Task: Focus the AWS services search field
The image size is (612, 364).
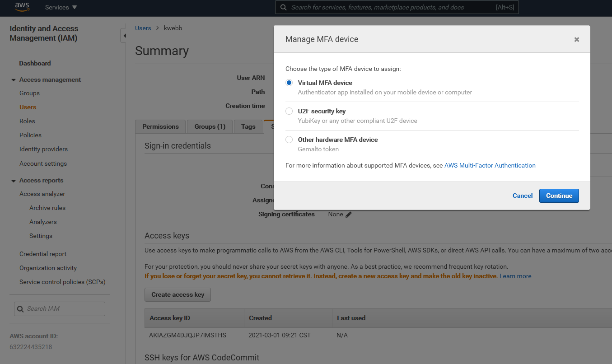Action: click(397, 7)
